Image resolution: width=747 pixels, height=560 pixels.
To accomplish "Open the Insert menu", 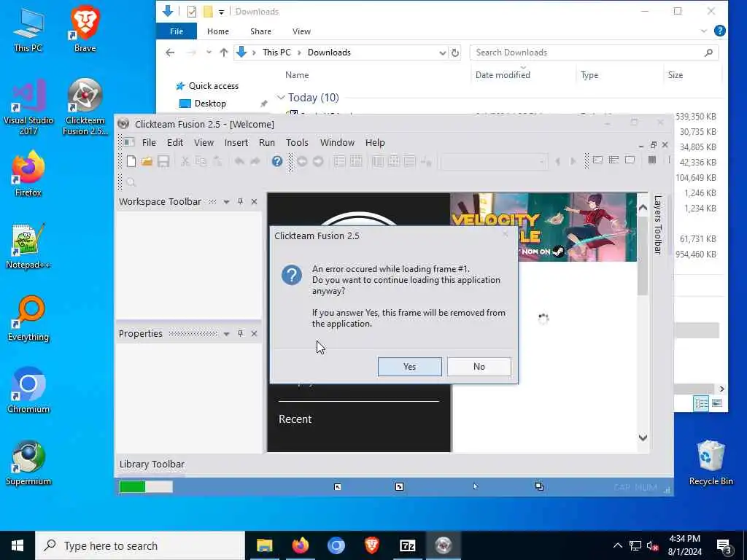I will (236, 142).
